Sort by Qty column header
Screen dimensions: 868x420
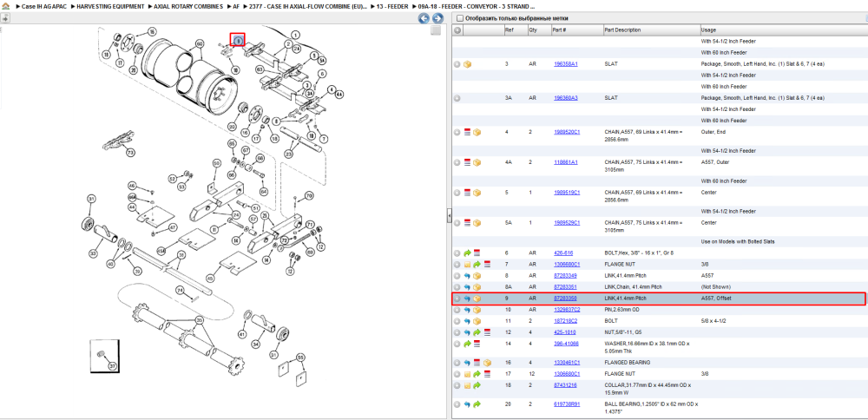click(539, 30)
